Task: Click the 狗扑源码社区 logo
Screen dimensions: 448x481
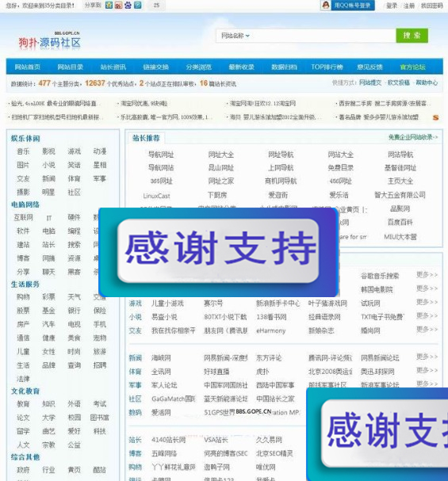Action: coord(49,40)
